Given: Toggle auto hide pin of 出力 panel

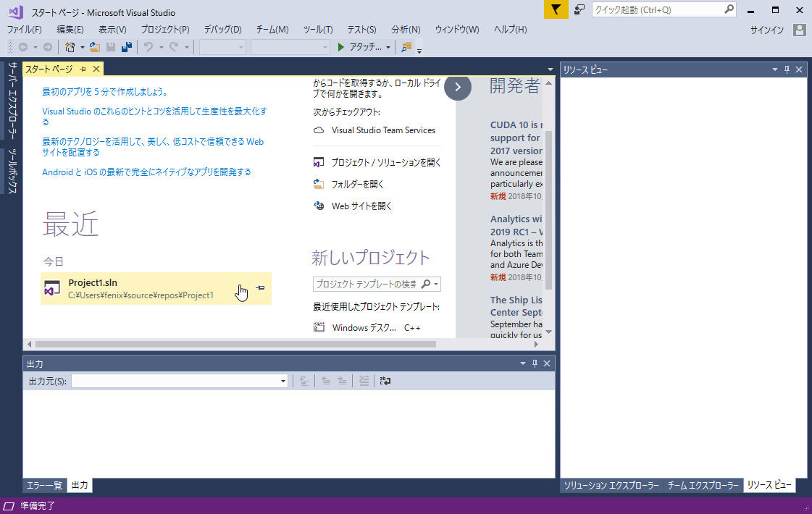Looking at the screenshot, I should coord(535,363).
